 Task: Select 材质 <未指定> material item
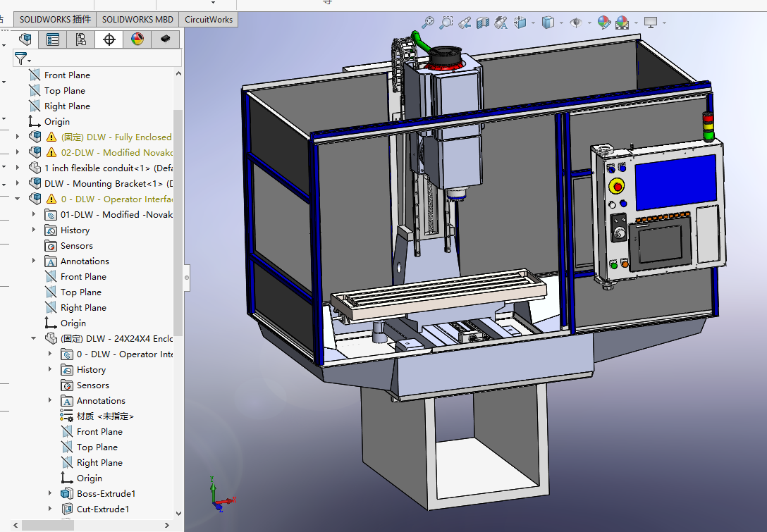[104, 416]
